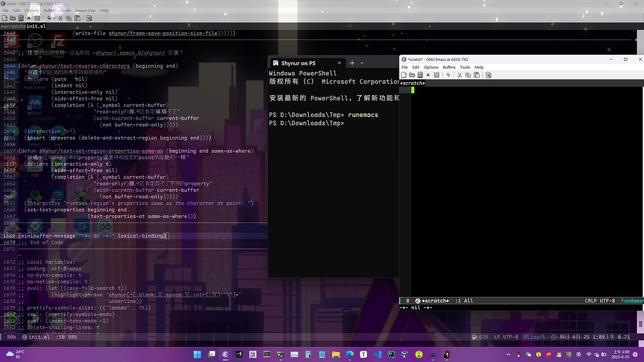
Task: Open the Options menu in the scratch Emacs
Action: [x=431, y=67]
